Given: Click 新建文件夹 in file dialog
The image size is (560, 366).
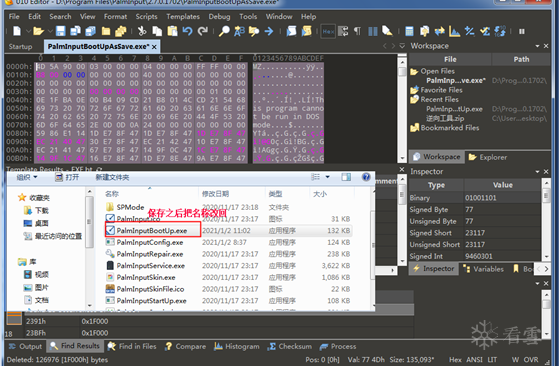Looking at the screenshot, I should tap(112, 177).
